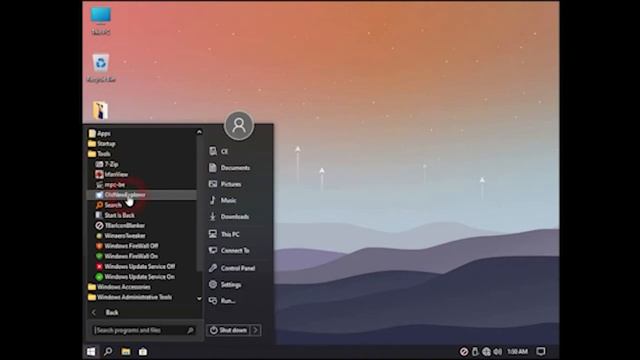
Task: Open Downloads from the start menu
Action: 229,217
